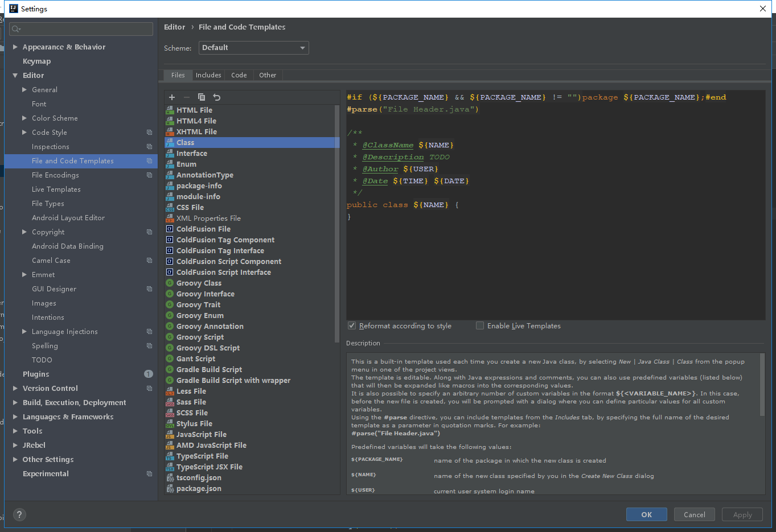Click the reset to default icon
This screenshot has width=776, height=532.
[216, 97]
